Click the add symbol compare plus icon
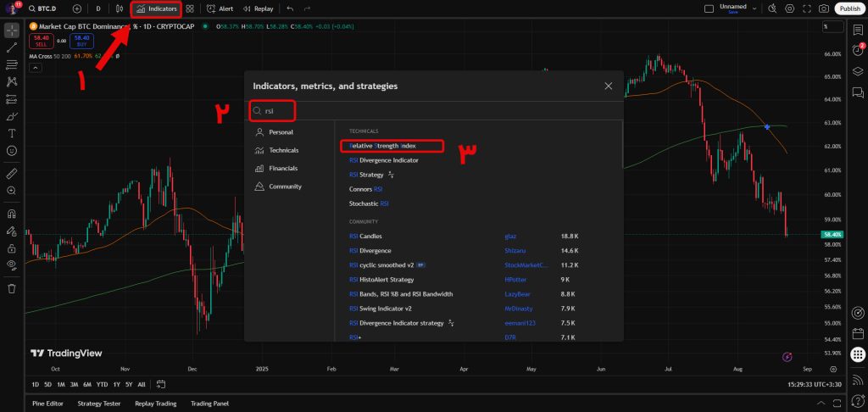This screenshot has height=412, width=868. click(x=77, y=8)
